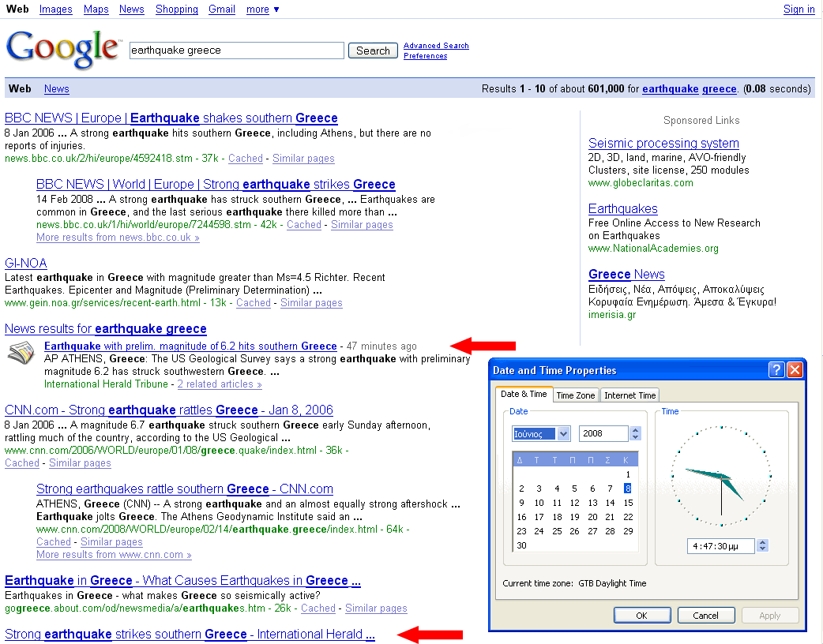Screen dimensions: 823x644
Task: Open help in Date and Time Properties
Action: pos(776,369)
